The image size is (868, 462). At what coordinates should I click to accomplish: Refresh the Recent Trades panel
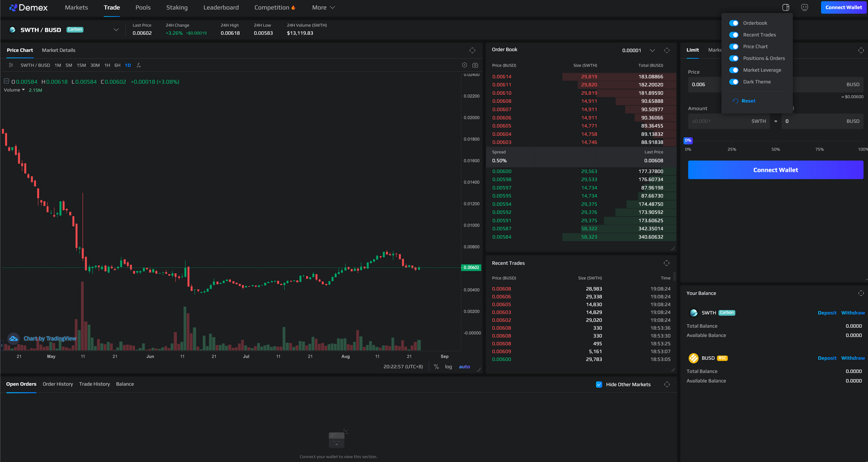coord(667,263)
